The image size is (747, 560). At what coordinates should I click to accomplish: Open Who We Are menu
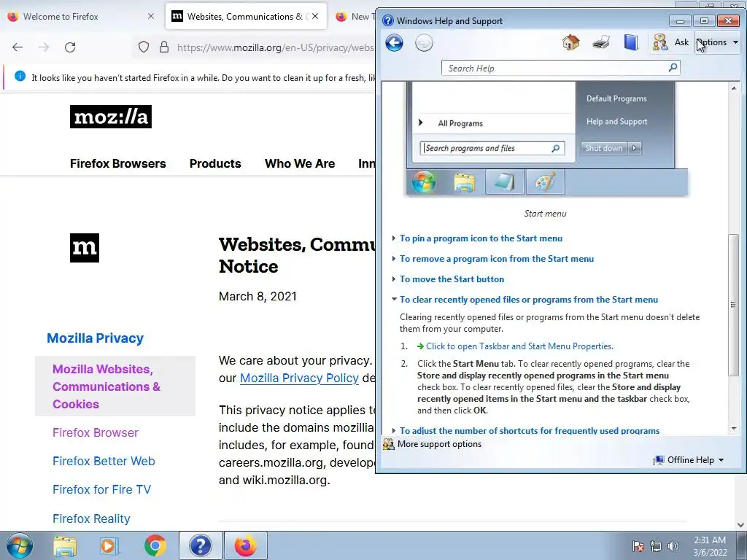[300, 163]
